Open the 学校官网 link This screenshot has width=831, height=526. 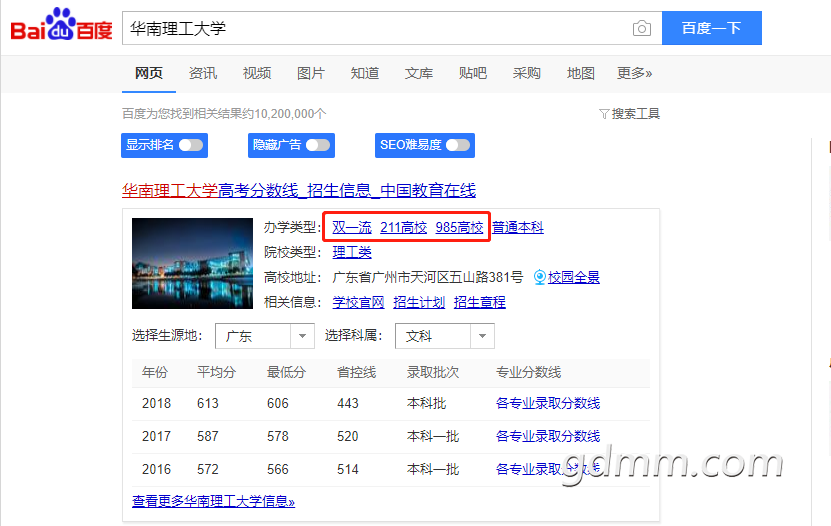358,302
